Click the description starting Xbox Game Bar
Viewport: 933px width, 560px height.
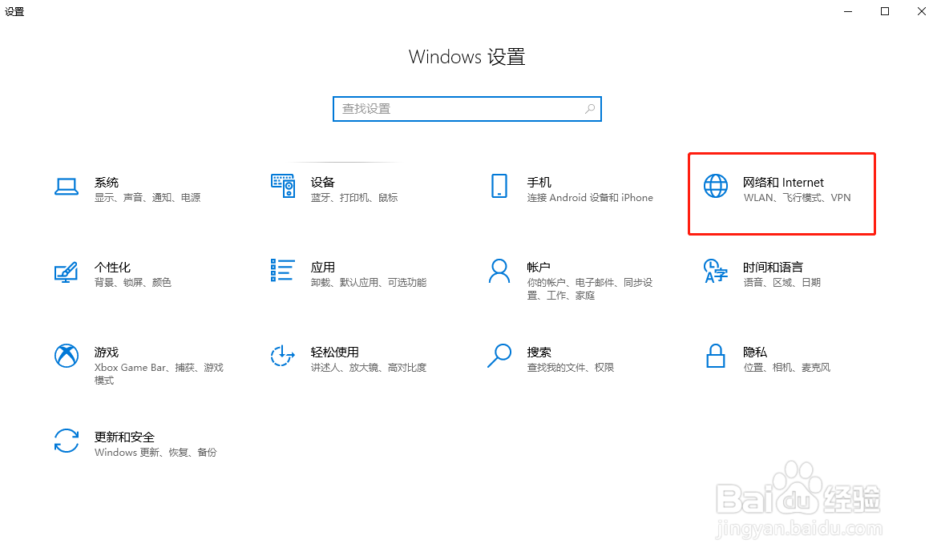[x=159, y=374]
